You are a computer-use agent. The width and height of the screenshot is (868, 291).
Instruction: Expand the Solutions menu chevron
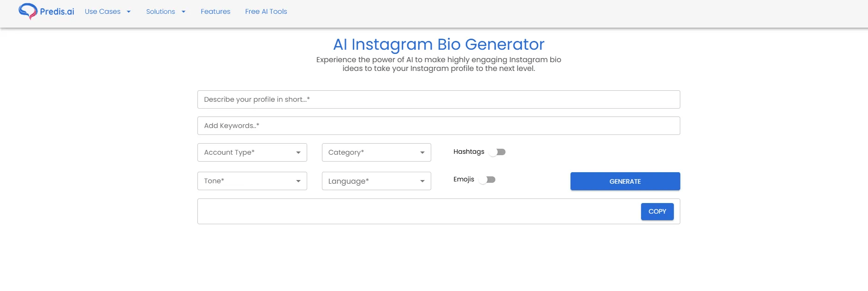[183, 12]
